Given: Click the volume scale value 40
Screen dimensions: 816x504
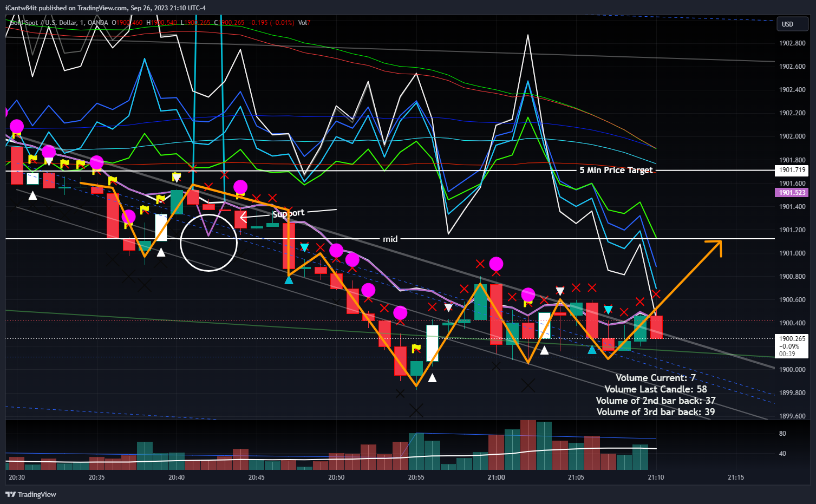Looking at the screenshot, I should click(x=782, y=454).
